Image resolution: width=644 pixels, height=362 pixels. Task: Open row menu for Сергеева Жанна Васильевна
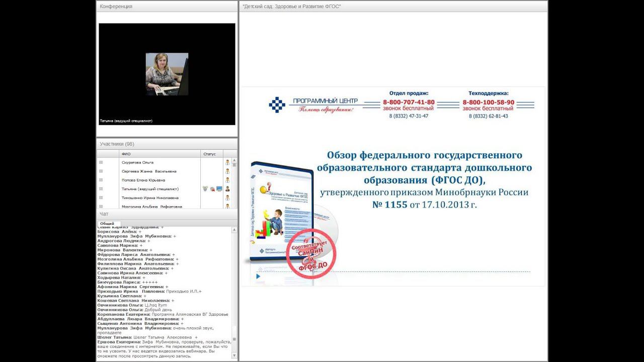coord(101,171)
